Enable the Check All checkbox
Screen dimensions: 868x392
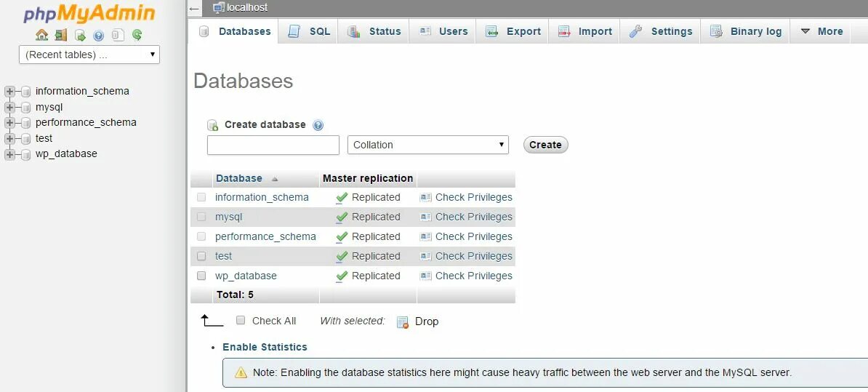click(241, 321)
